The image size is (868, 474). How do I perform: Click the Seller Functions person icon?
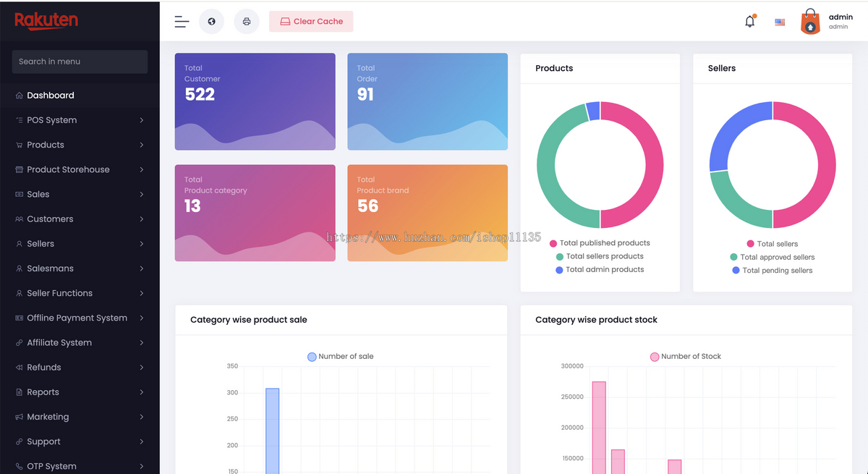coord(20,293)
